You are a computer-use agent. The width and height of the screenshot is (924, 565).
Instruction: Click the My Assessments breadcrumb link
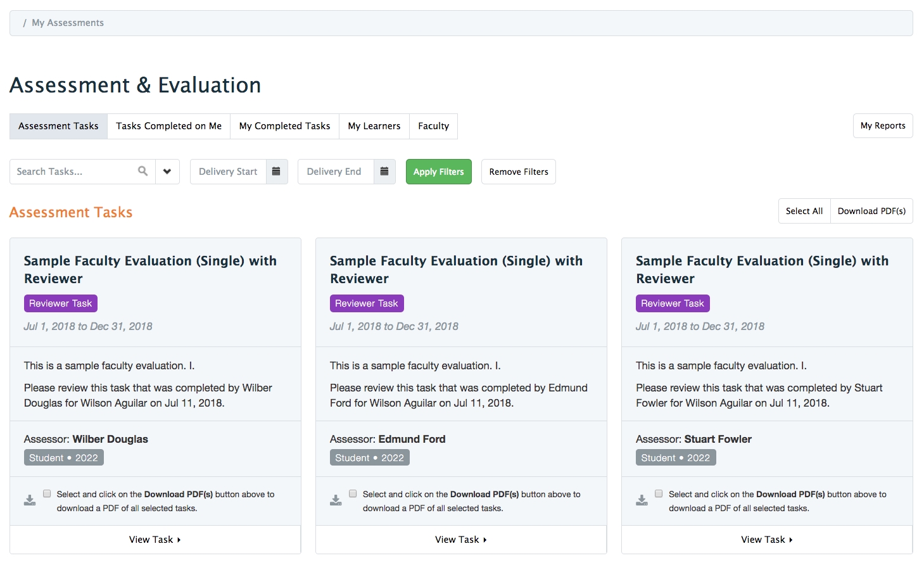pyautogui.click(x=68, y=23)
